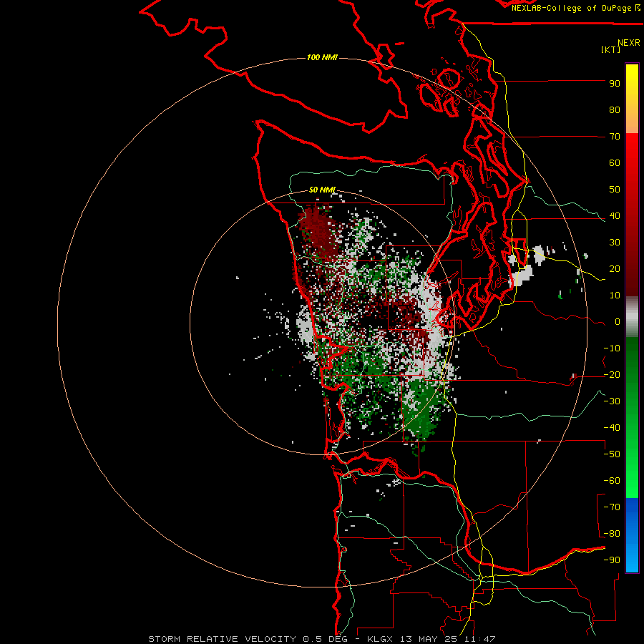
Task: Click the 0.5 DEG elevation text
Action: (326, 639)
